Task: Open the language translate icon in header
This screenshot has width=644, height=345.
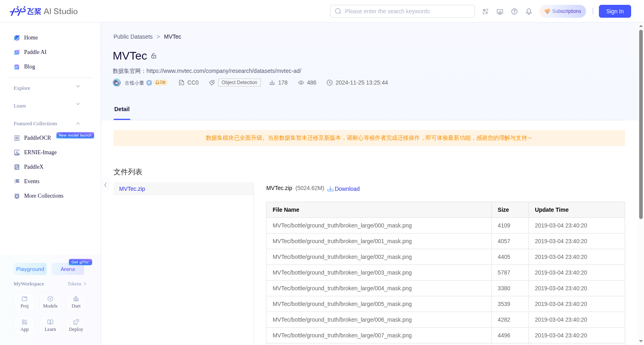Action: pyautogui.click(x=485, y=12)
